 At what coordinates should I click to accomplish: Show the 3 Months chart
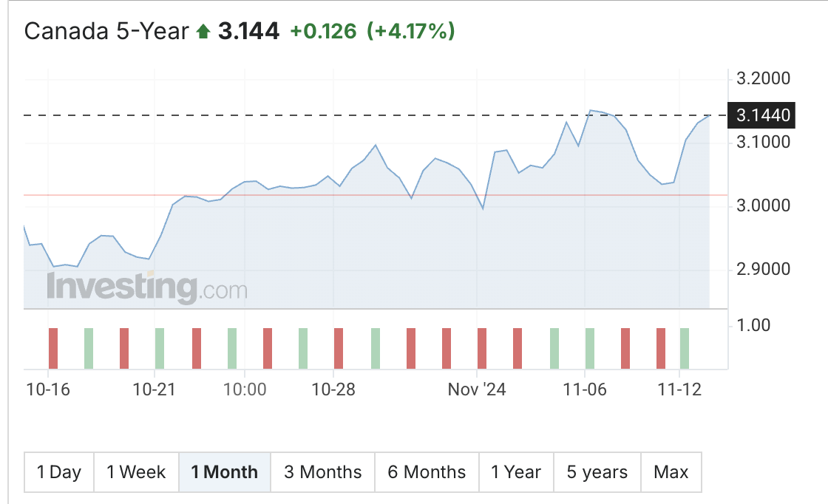[x=323, y=472]
